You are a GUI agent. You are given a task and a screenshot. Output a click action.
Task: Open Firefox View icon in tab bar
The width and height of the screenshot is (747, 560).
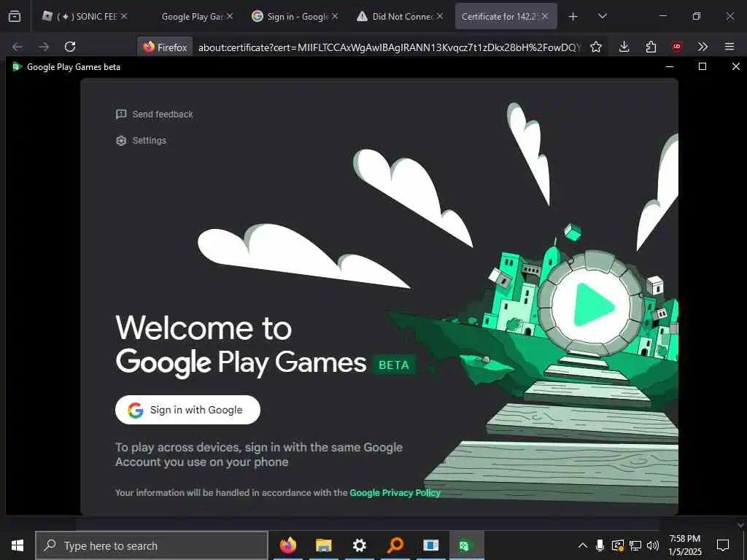(15, 17)
